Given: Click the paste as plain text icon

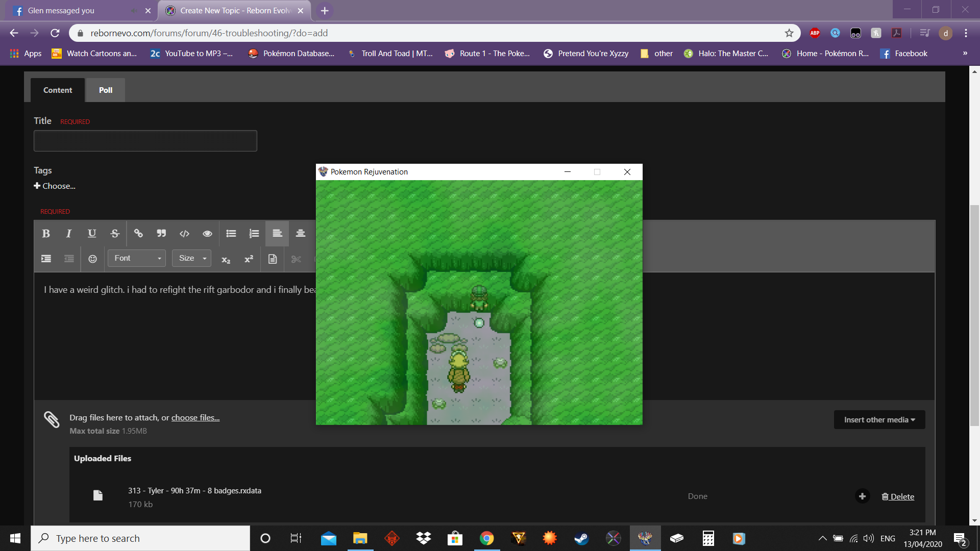Looking at the screenshot, I should point(273,259).
